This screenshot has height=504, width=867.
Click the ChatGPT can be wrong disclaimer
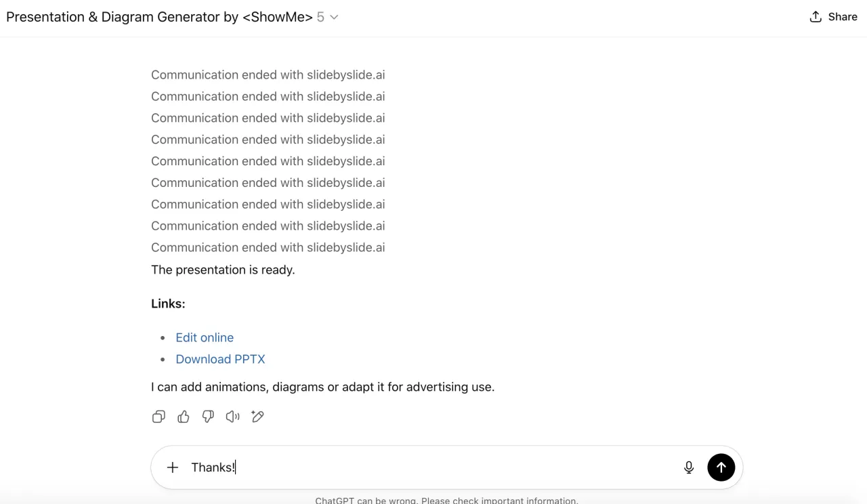(446, 500)
